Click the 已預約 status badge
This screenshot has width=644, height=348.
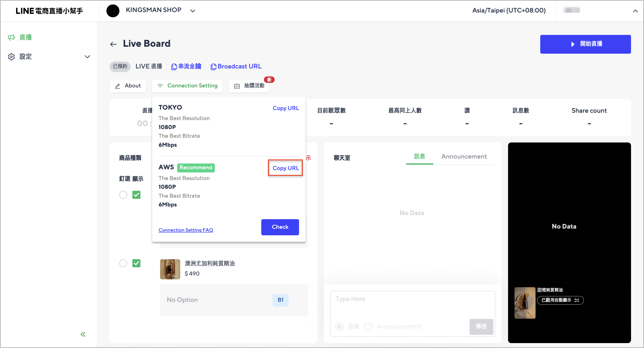pyautogui.click(x=120, y=66)
